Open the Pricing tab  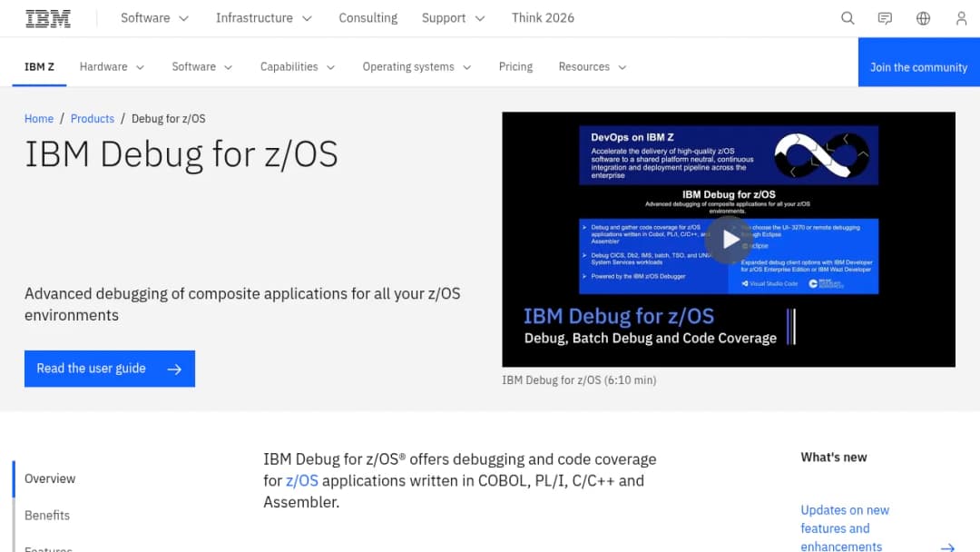(x=515, y=67)
